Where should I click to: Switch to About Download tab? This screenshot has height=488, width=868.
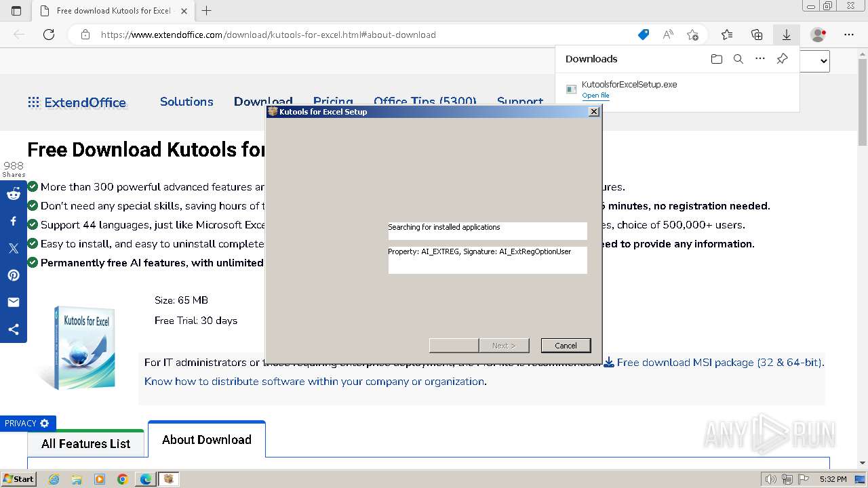point(207,439)
